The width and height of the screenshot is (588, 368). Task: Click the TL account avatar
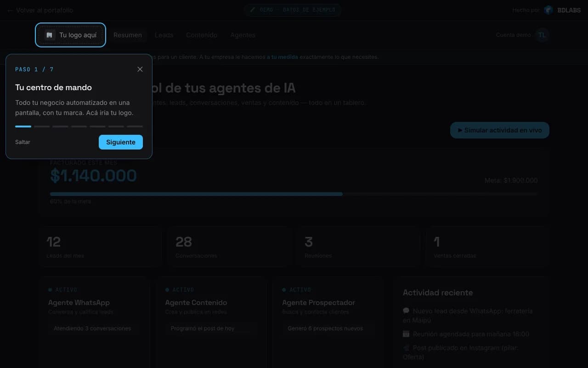pyautogui.click(x=542, y=35)
